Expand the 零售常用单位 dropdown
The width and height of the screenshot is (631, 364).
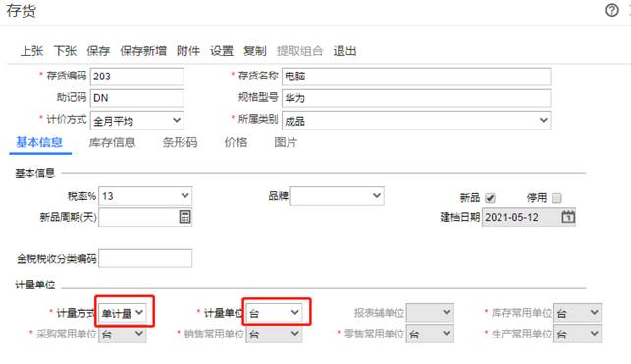pos(430,334)
